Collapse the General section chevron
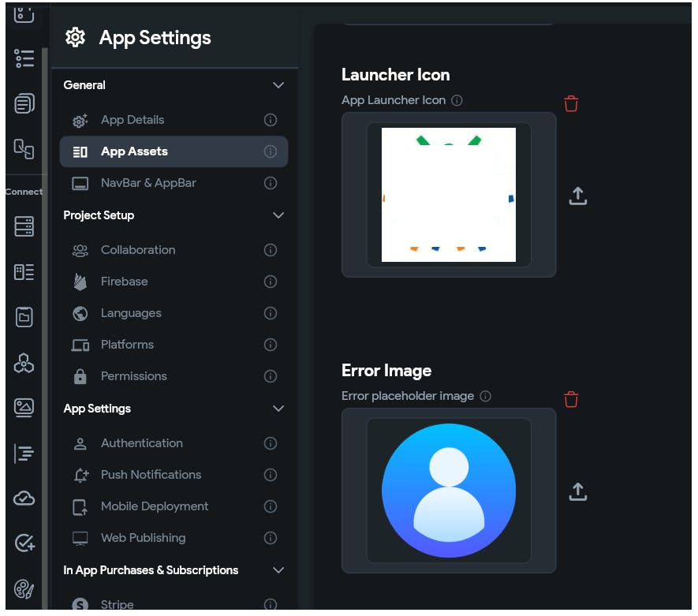The image size is (698, 616). 278,85
